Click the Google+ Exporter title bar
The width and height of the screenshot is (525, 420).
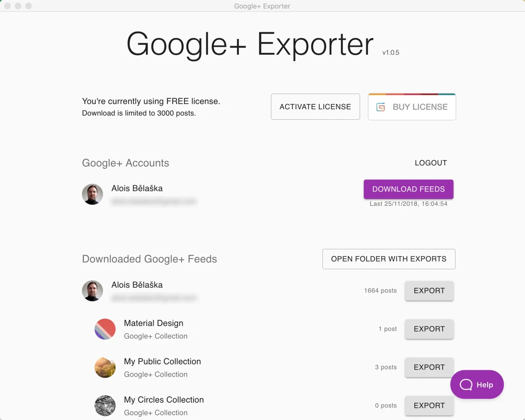pyautogui.click(x=262, y=6)
